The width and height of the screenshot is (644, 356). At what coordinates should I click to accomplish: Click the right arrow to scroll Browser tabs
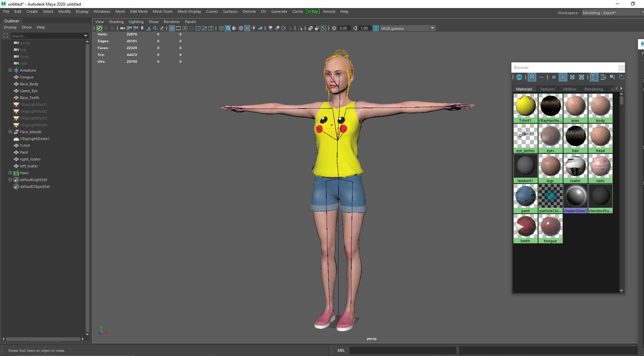click(621, 88)
